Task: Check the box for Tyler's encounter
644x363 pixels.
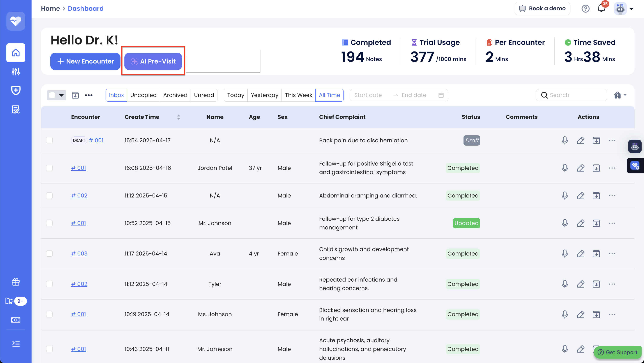Action: click(x=50, y=284)
